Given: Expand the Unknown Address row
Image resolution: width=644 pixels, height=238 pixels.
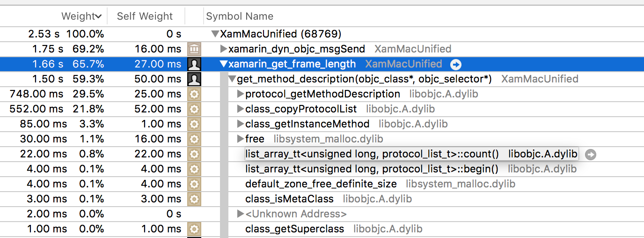Looking at the screenshot, I should click(x=241, y=214).
